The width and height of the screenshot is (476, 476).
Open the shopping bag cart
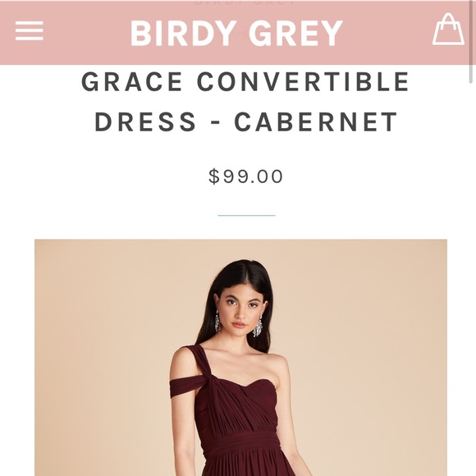click(448, 30)
